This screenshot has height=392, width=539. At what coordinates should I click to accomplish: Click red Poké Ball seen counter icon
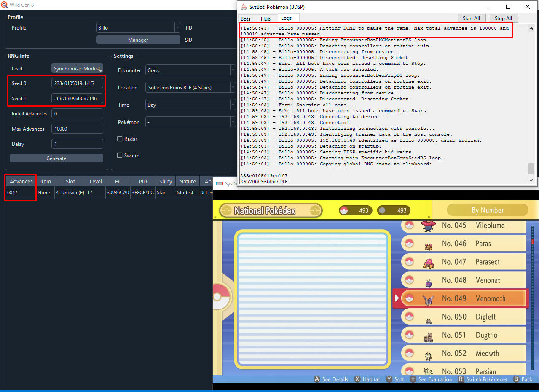coord(344,210)
